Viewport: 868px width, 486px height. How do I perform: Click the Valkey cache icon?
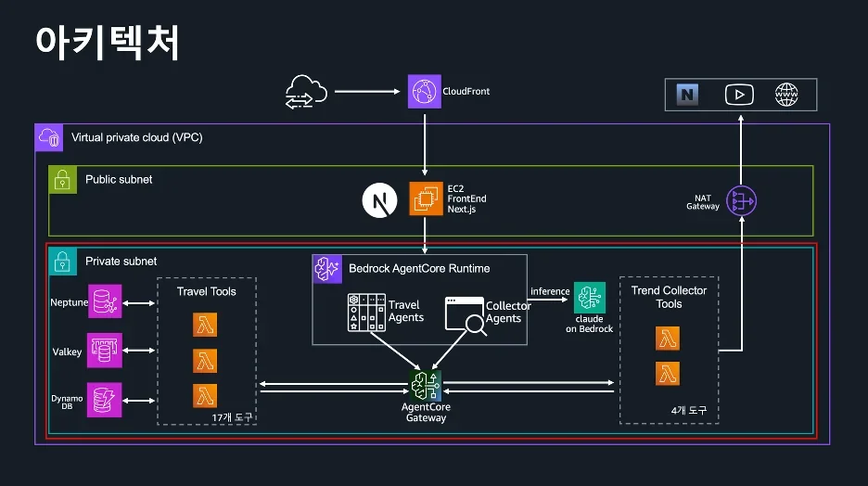[x=105, y=350]
